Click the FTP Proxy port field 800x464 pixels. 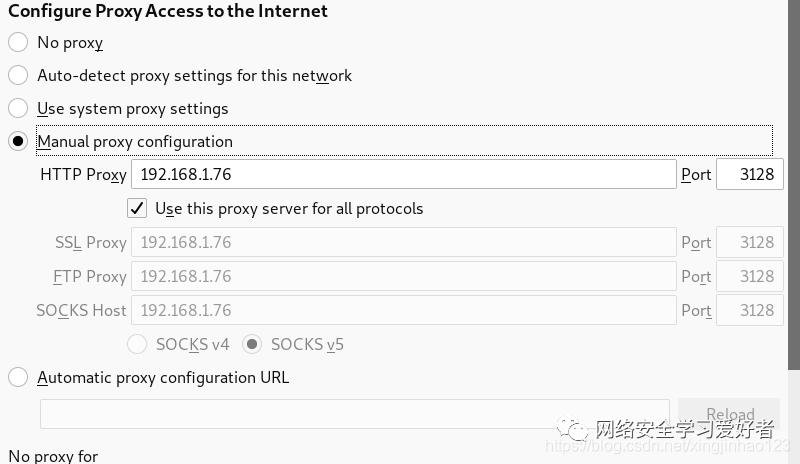(x=749, y=276)
